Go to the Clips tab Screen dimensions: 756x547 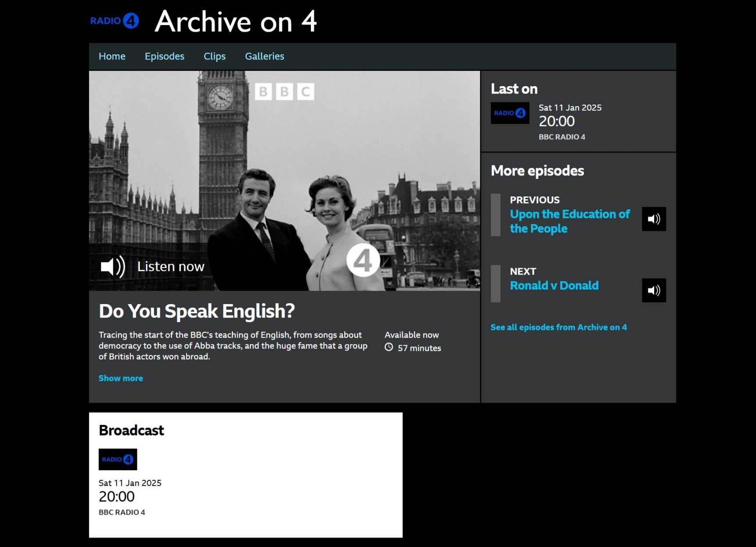click(x=215, y=56)
